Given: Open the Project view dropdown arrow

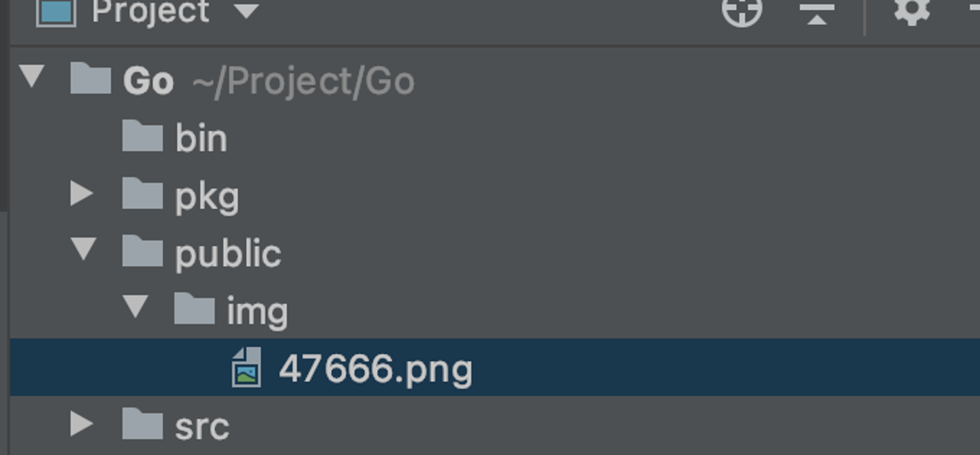Looking at the screenshot, I should tap(246, 11).
